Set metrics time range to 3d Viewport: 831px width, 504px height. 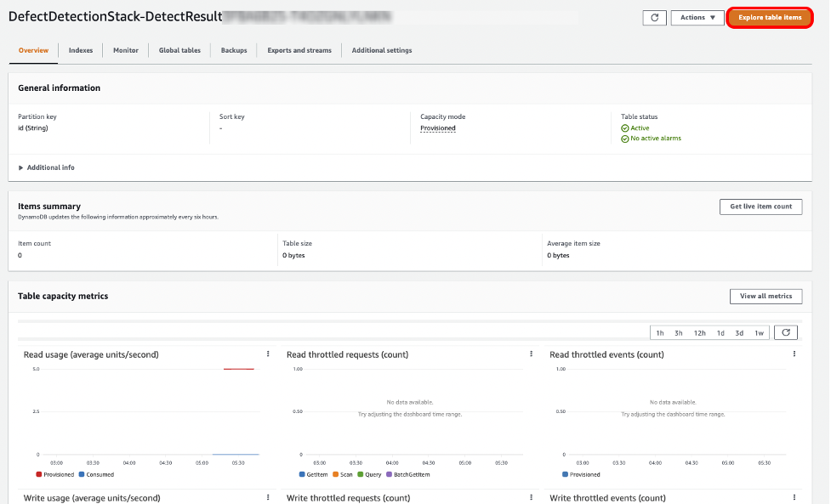739,333
